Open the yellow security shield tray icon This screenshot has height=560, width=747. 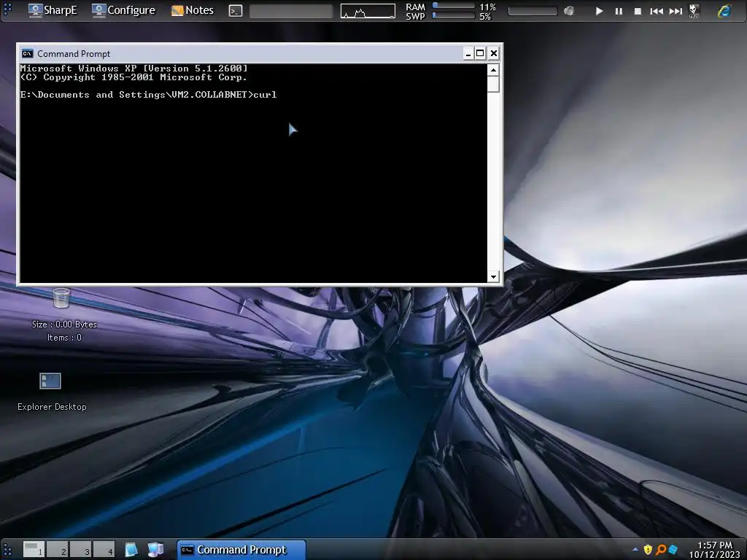(648, 550)
